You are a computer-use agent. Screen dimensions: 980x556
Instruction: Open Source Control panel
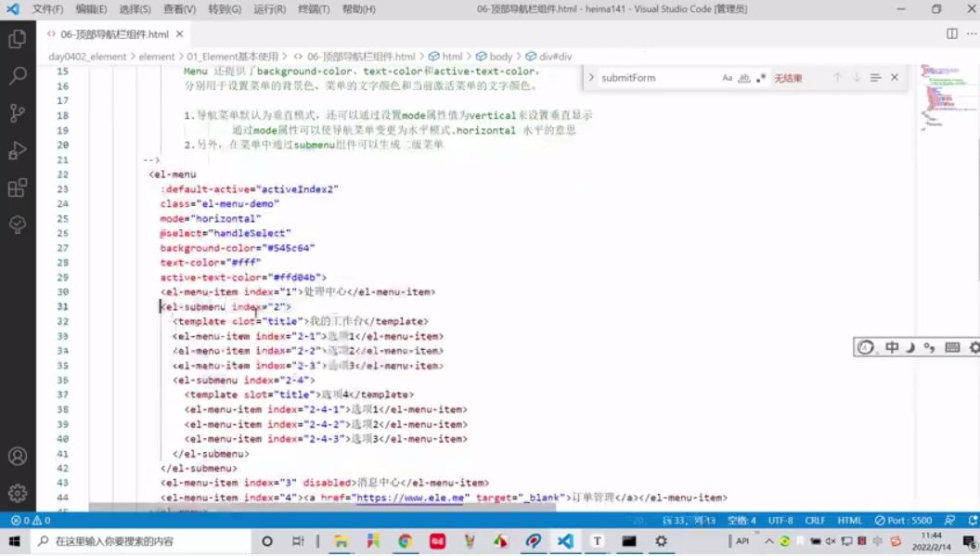[18, 113]
